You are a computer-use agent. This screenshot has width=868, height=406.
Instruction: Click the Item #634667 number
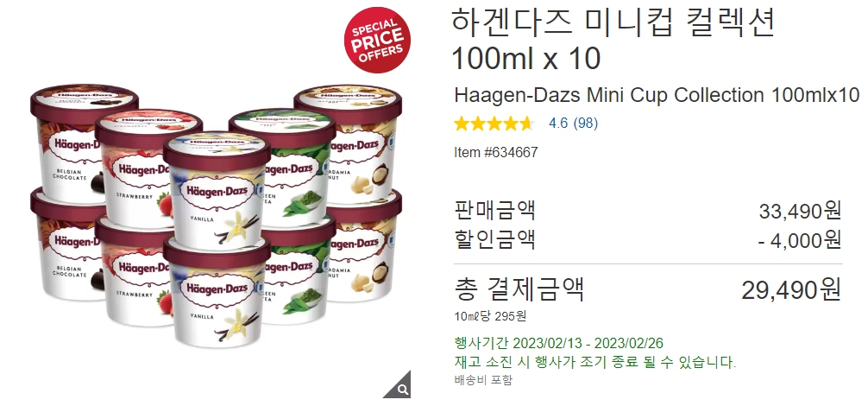pyautogui.click(x=495, y=152)
